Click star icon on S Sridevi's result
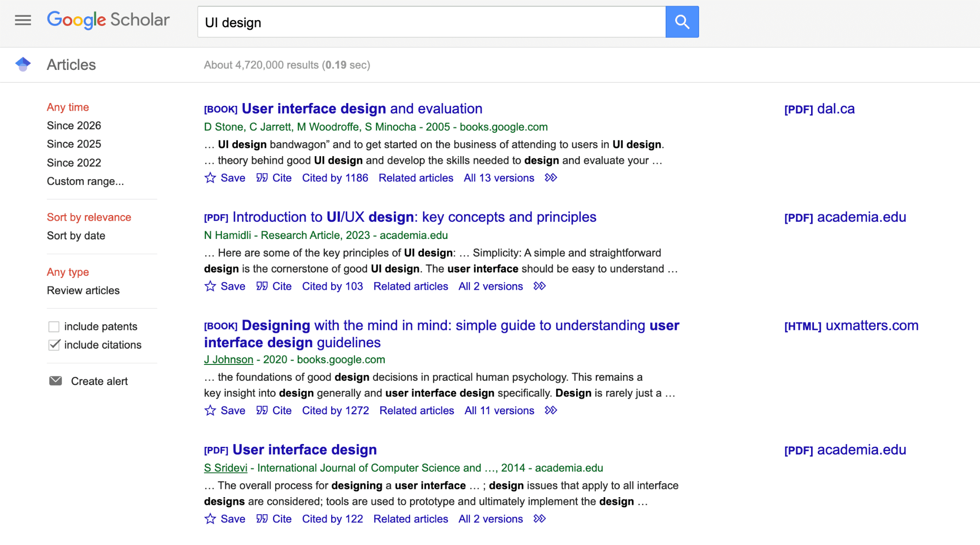The height and width of the screenshot is (545, 980). pyautogui.click(x=210, y=519)
